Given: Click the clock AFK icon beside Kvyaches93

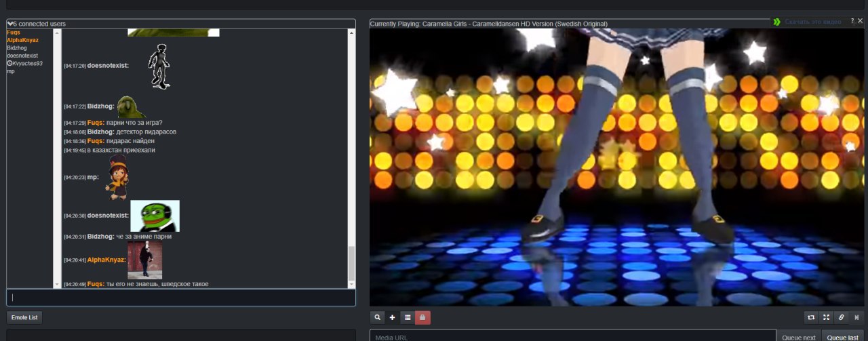Looking at the screenshot, I should tap(9, 63).
